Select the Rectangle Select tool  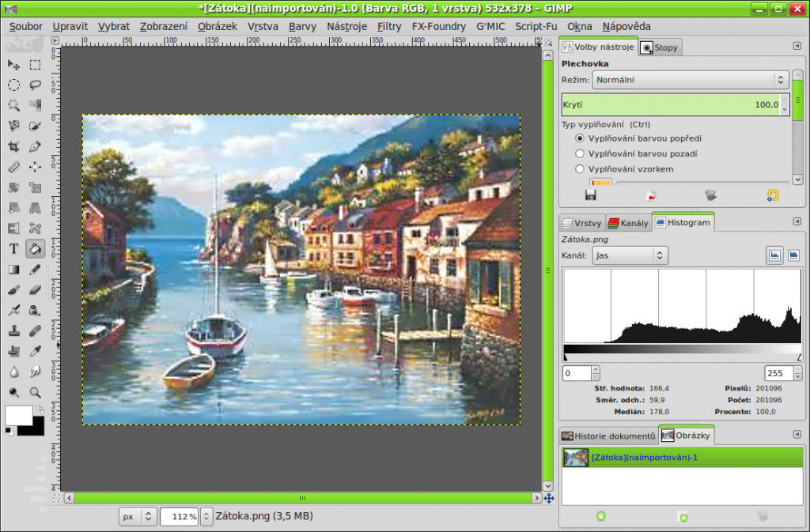35,65
